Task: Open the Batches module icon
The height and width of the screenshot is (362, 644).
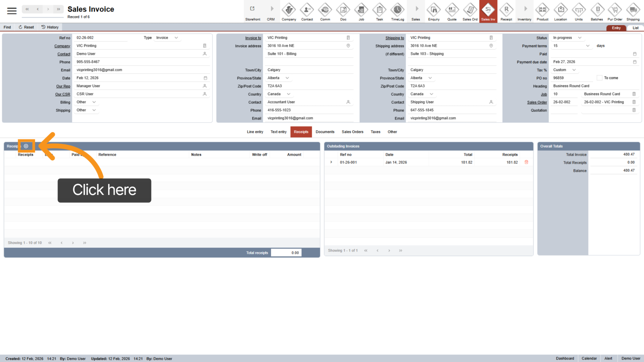Action: point(596,11)
